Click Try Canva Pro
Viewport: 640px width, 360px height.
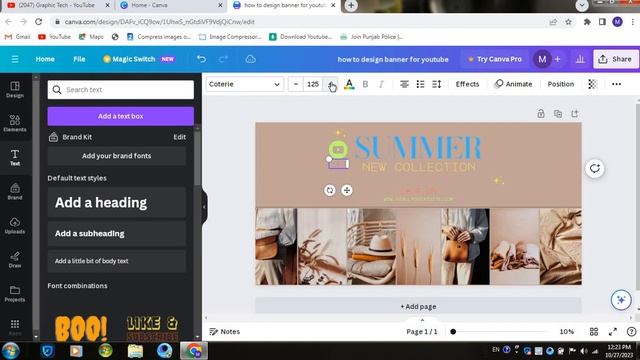494,59
